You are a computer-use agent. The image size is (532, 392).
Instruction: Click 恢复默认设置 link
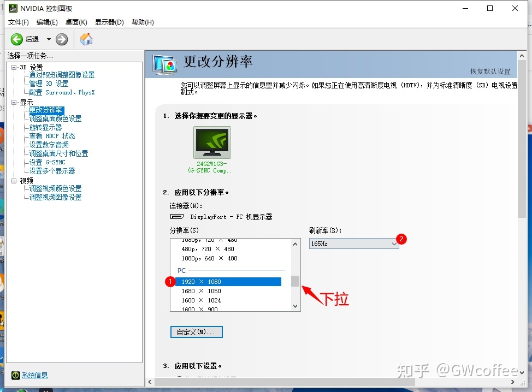tap(490, 71)
